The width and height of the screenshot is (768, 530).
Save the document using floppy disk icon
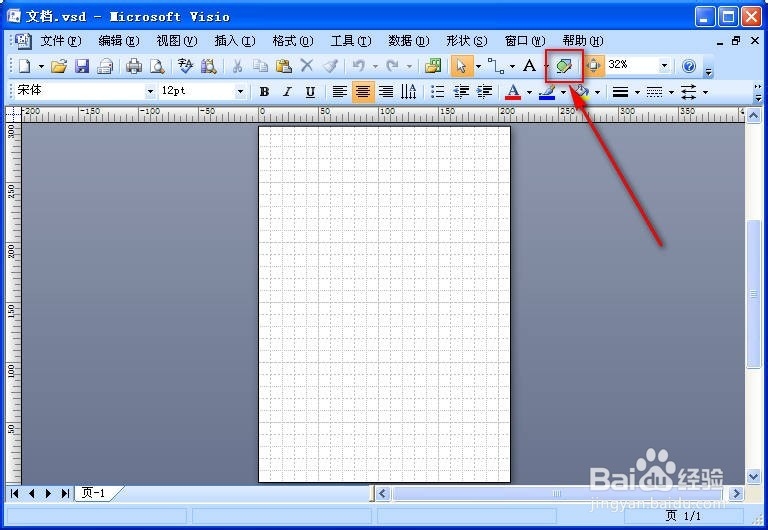82,66
